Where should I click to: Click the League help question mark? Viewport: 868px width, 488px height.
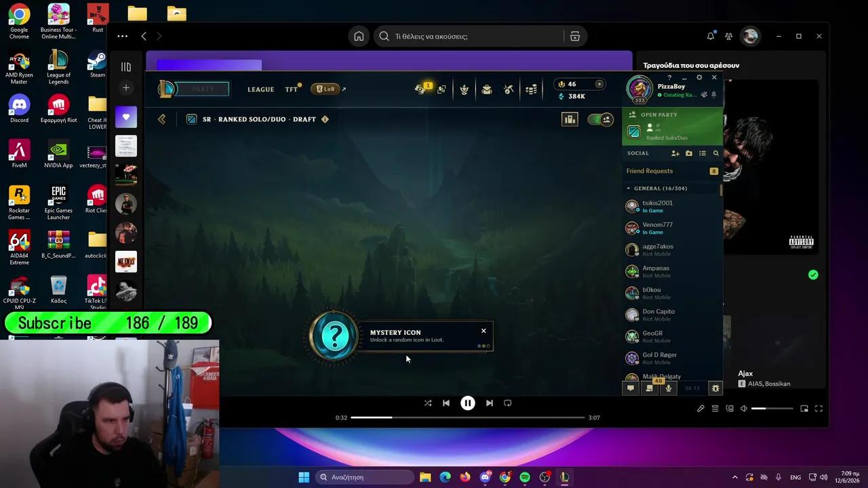(x=669, y=77)
